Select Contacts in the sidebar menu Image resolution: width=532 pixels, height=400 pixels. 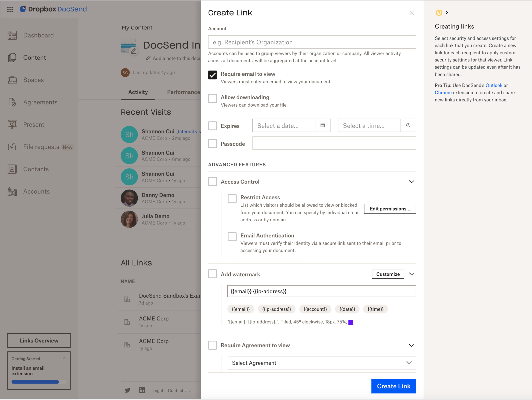36,169
